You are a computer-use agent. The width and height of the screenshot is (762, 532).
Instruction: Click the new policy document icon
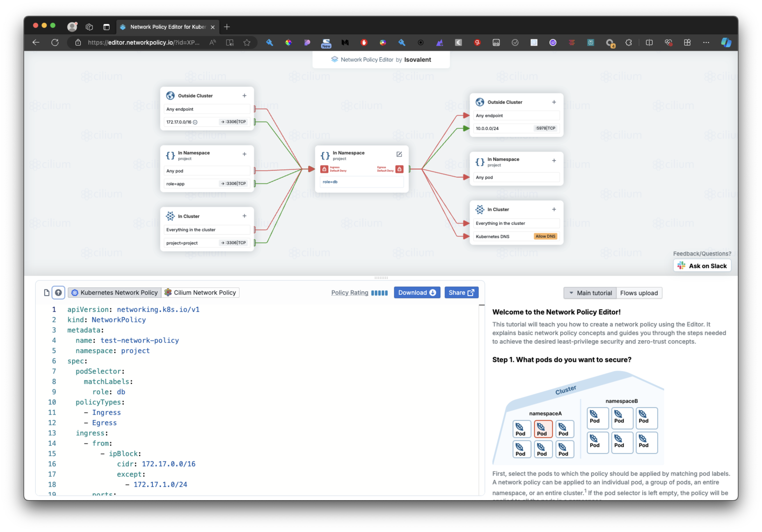[47, 293]
